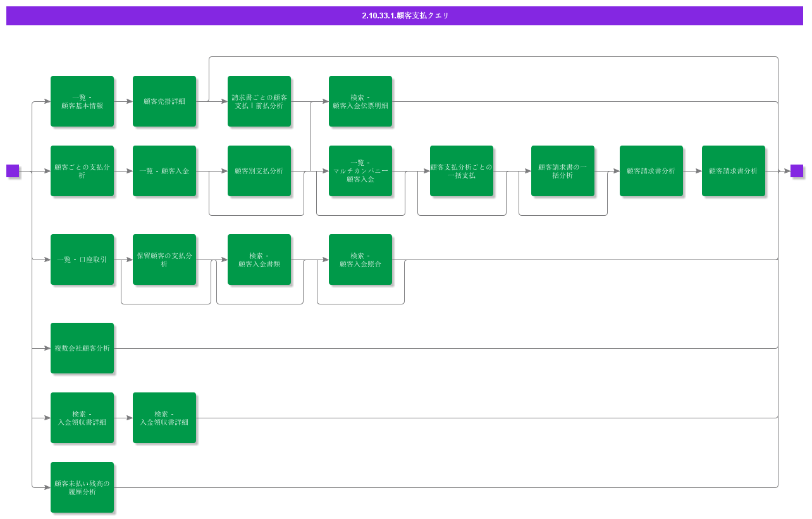
Task: Open the 一覧 - 顧客基本情報 box
Action: pyautogui.click(x=82, y=101)
